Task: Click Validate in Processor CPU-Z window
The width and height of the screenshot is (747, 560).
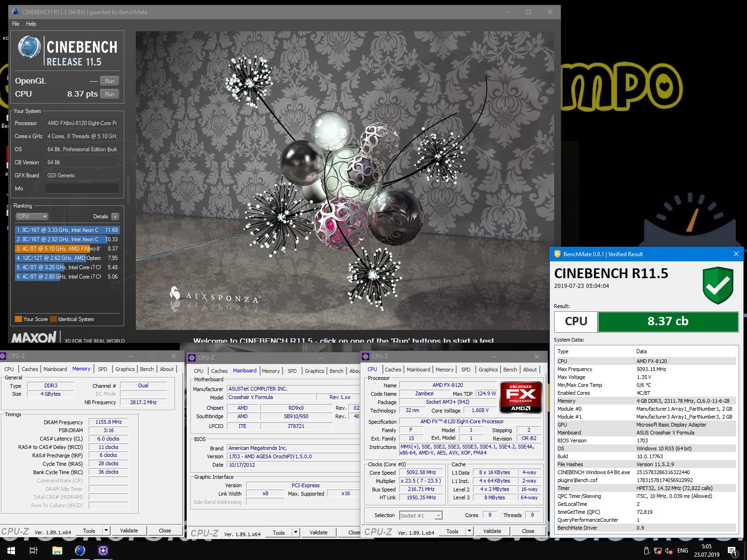Action: [492, 531]
